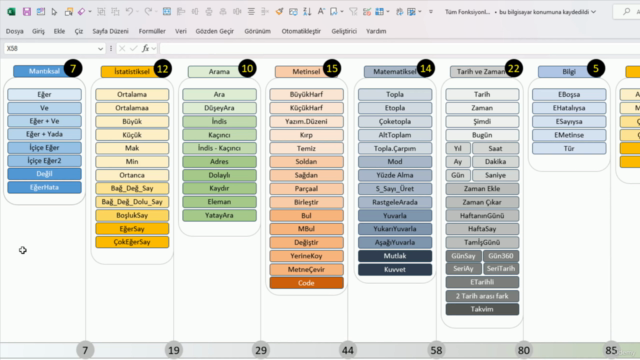This screenshot has width=640, height=360.
Task: Click the Format Painter brush icon
Action: (x=279, y=12)
